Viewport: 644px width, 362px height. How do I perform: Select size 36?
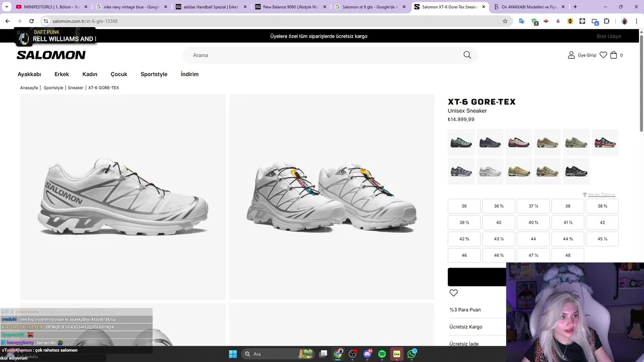click(x=464, y=206)
